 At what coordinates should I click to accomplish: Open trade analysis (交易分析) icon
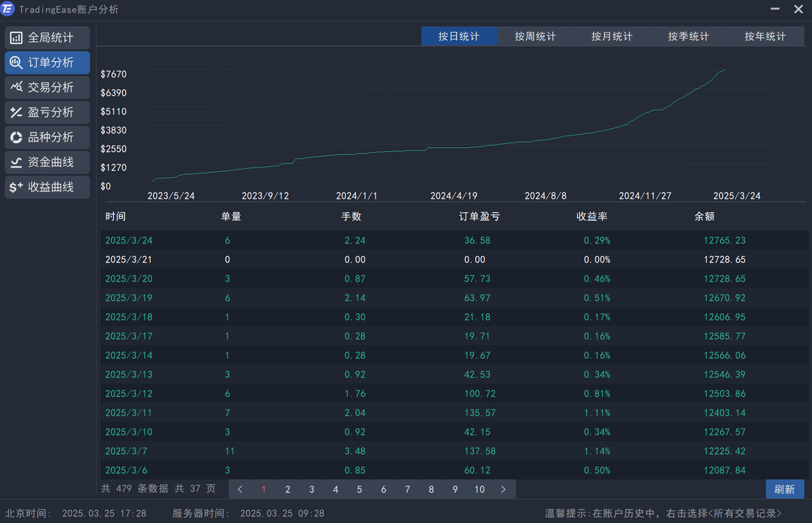click(x=16, y=88)
